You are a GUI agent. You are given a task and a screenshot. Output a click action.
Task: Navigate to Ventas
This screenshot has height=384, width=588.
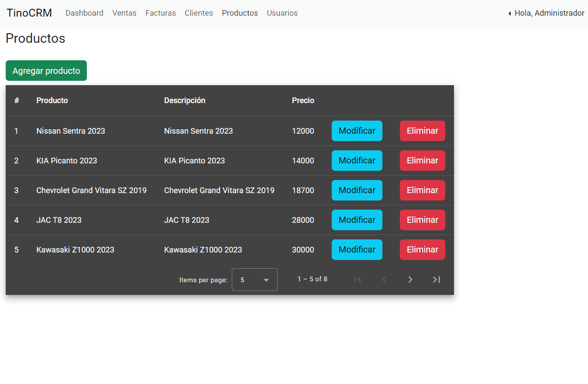tap(124, 13)
